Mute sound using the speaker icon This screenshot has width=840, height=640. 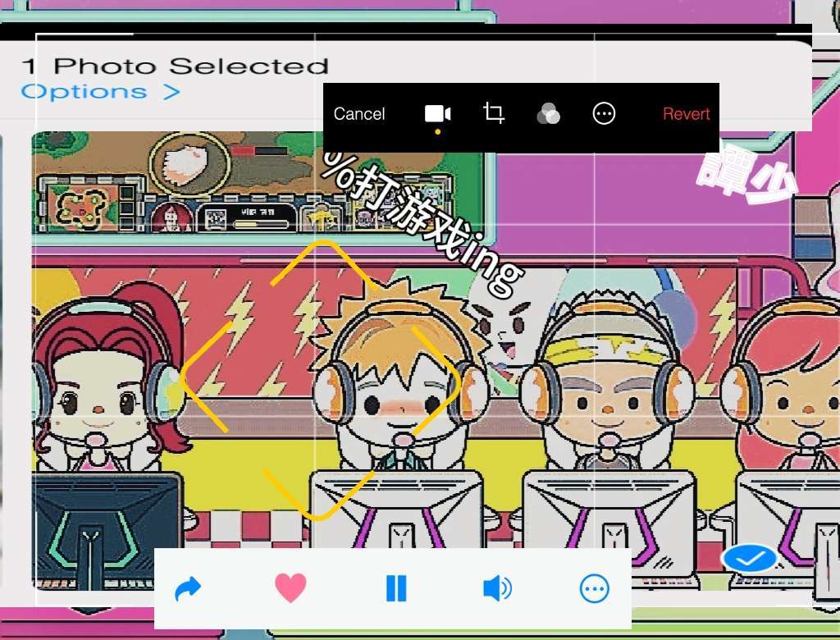click(497, 588)
